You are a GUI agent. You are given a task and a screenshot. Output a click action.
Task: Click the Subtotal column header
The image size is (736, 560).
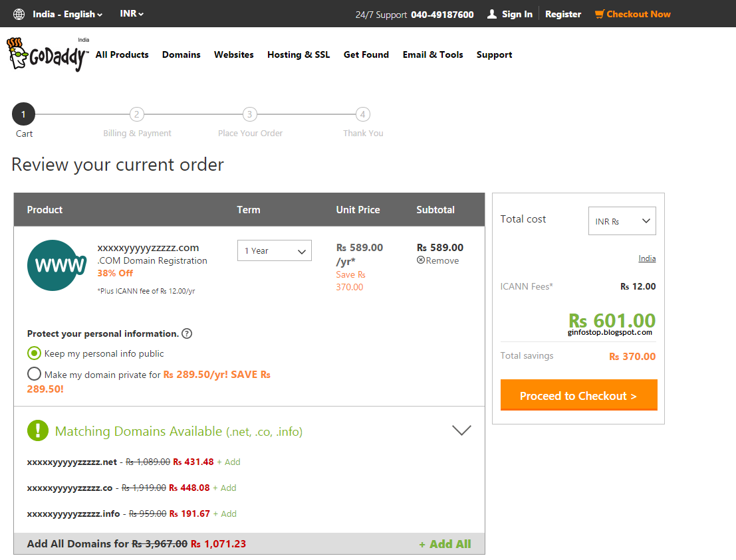tap(435, 210)
